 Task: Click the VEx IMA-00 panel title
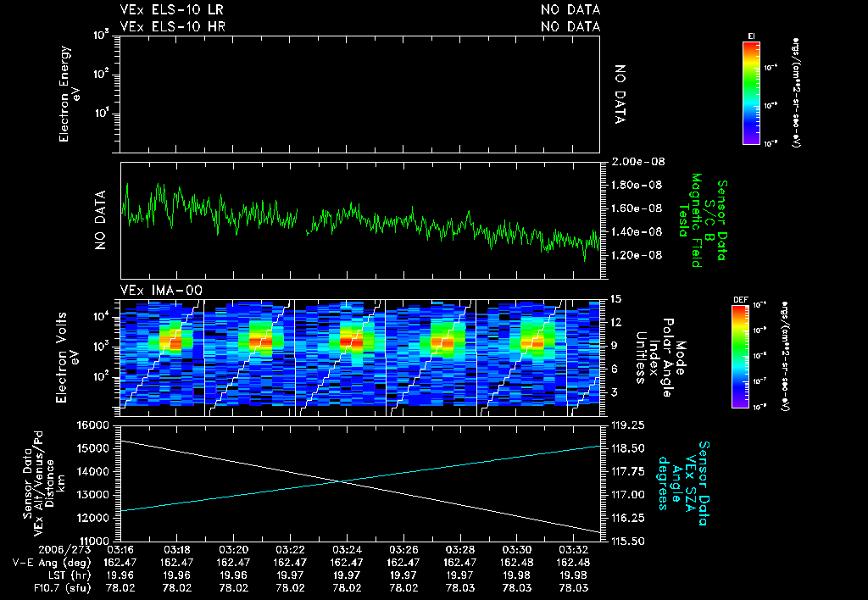point(161,290)
